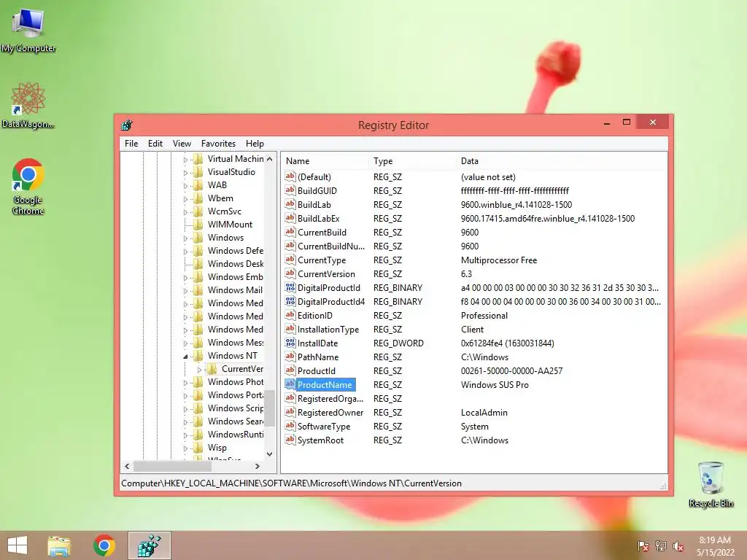Image resolution: width=747 pixels, height=560 pixels.
Task: Select the WindowsRuntime key
Action: [236, 435]
